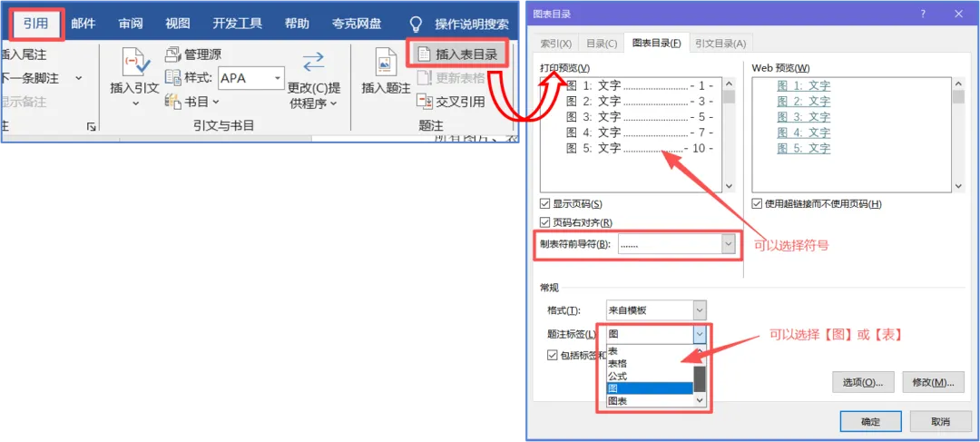
Task: Click print preview scrollbar down arrow
Action: coord(729,186)
